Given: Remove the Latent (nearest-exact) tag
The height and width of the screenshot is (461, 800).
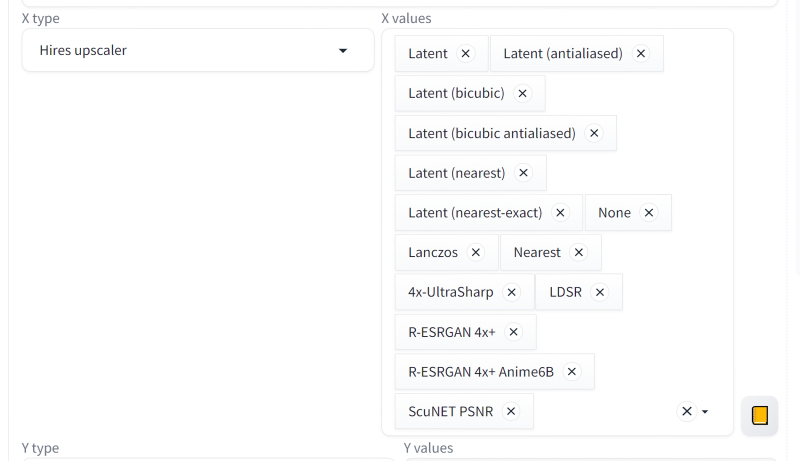Looking at the screenshot, I should coord(560,213).
